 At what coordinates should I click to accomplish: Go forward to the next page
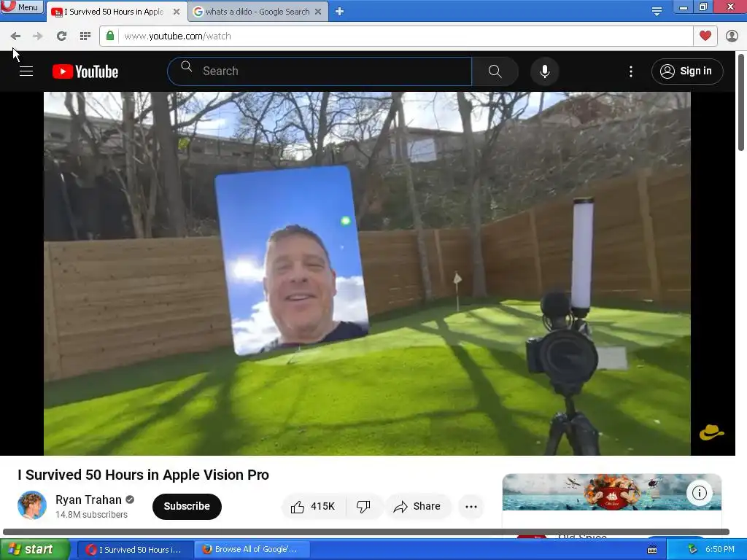coord(38,36)
